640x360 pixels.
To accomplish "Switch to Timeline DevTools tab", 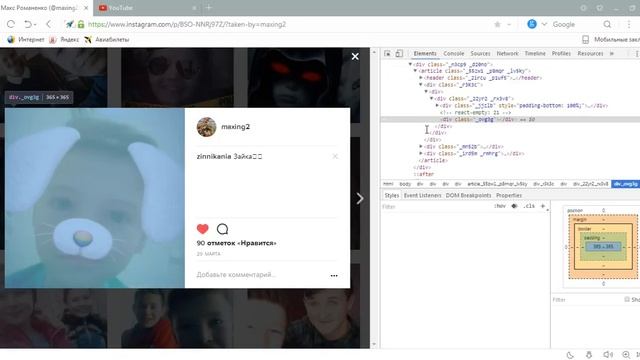I will pos(535,53).
